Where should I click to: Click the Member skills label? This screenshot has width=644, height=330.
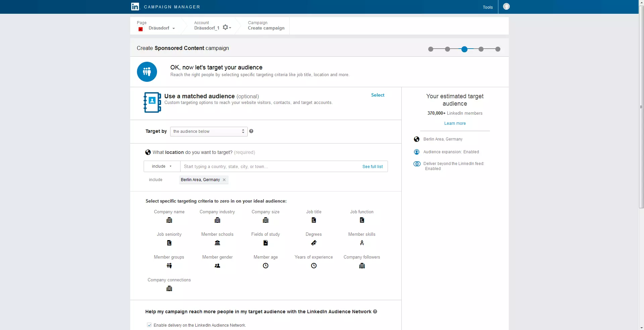pyautogui.click(x=362, y=234)
